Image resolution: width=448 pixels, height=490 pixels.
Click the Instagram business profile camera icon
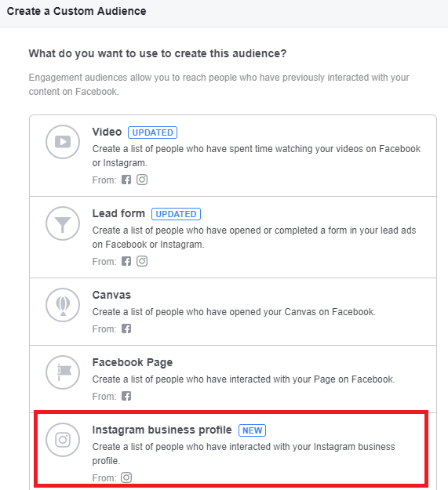point(63,440)
